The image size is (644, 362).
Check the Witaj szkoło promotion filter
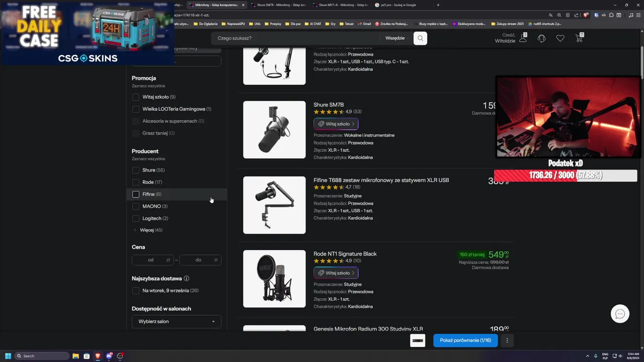tap(135, 97)
